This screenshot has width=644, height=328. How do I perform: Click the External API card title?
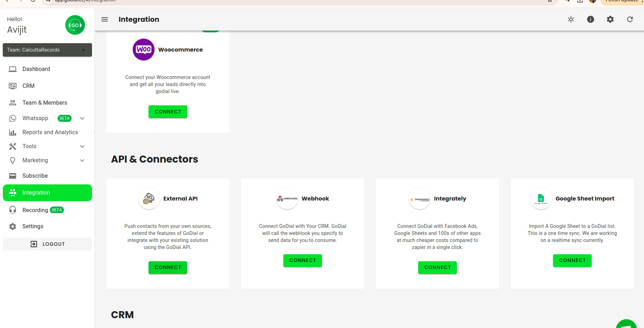tap(180, 198)
